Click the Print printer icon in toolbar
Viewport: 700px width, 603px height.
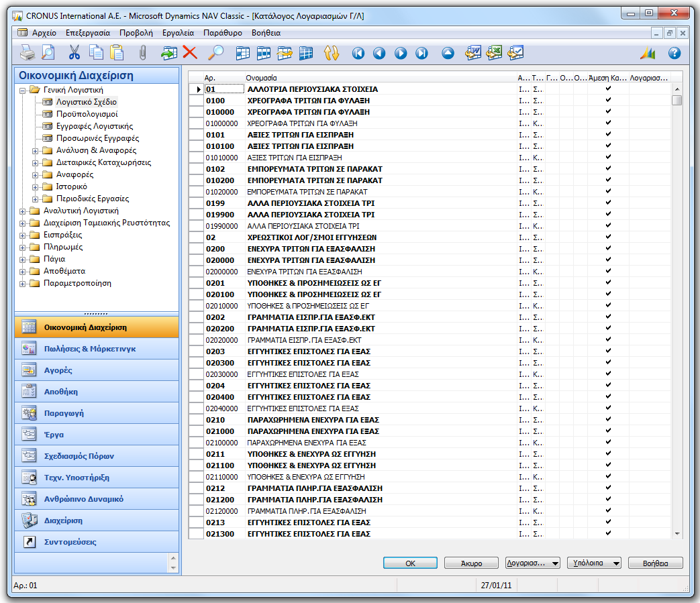point(28,53)
